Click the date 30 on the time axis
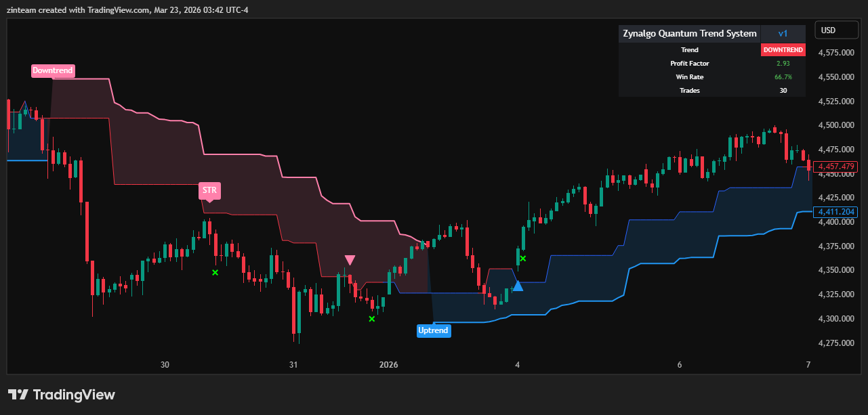Viewport: 868px width, 415px height. point(165,365)
